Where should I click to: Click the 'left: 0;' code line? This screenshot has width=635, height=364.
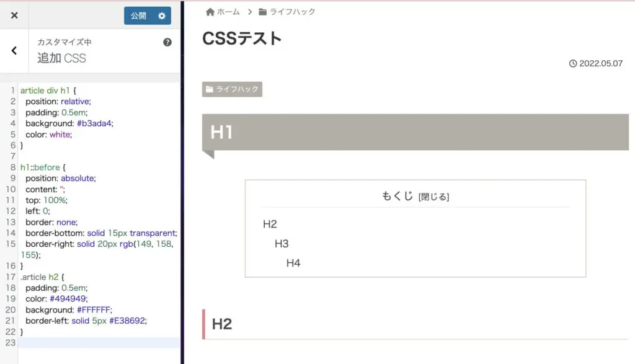38,211
